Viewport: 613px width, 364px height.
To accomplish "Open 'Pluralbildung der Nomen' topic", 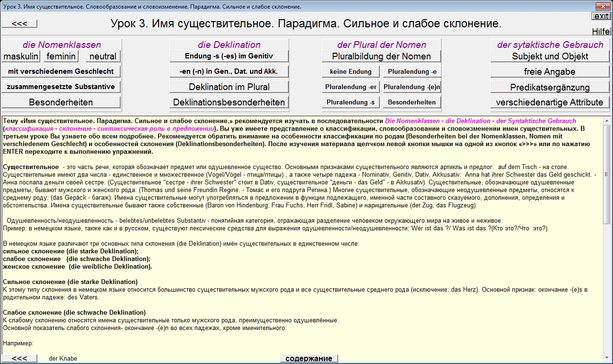I will [x=381, y=57].
